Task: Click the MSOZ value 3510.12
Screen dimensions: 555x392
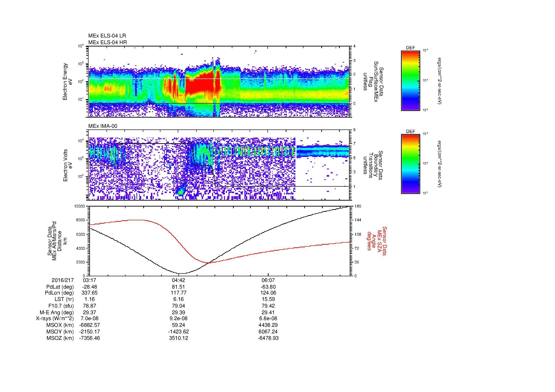Action: [x=179, y=338]
